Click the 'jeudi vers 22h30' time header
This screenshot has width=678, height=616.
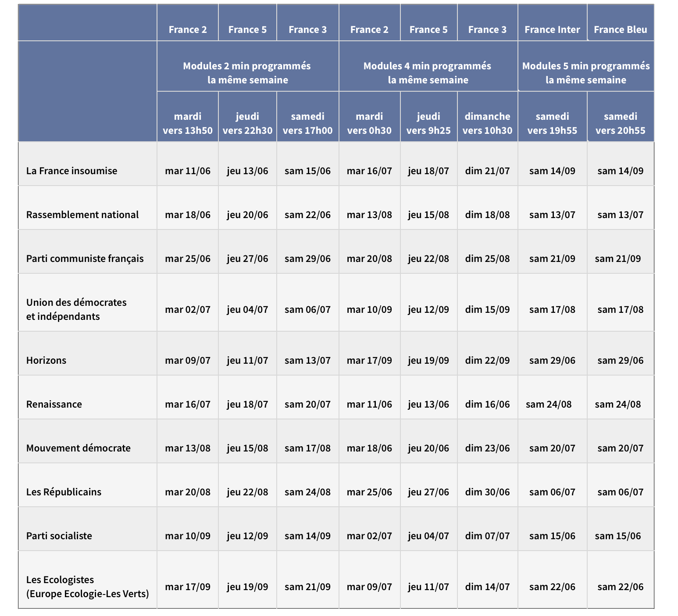[247, 123]
